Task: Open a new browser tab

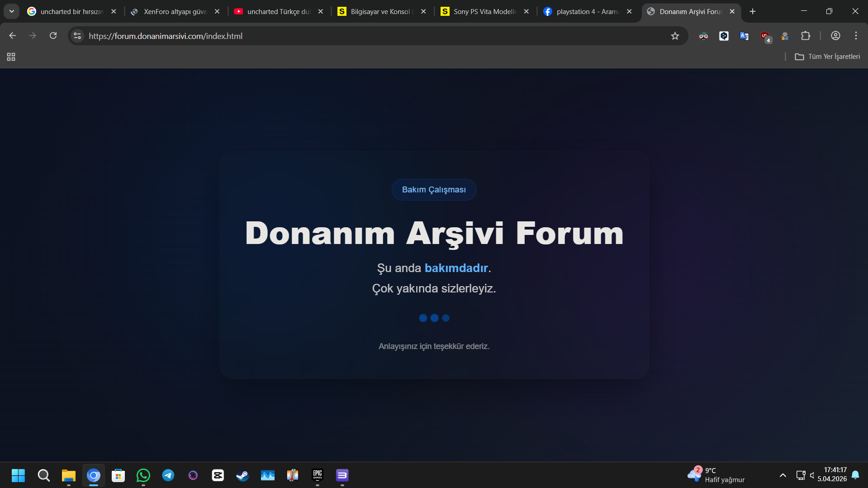Action: click(x=753, y=11)
